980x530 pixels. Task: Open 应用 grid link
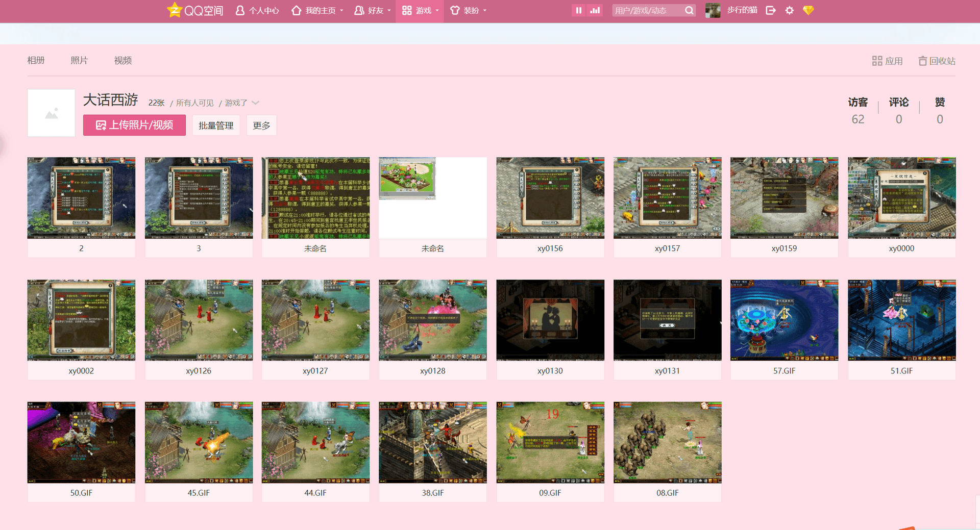(887, 61)
